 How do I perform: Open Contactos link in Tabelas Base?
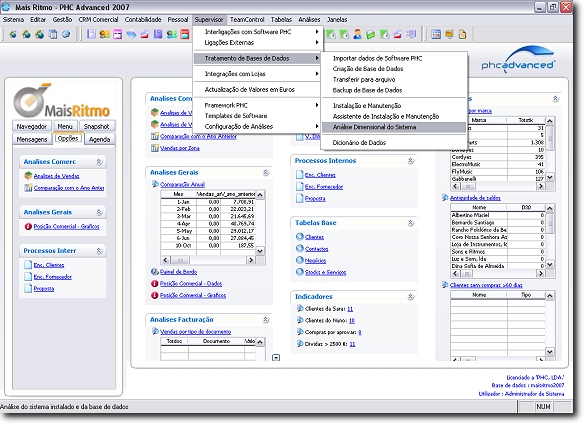pos(317,249)
